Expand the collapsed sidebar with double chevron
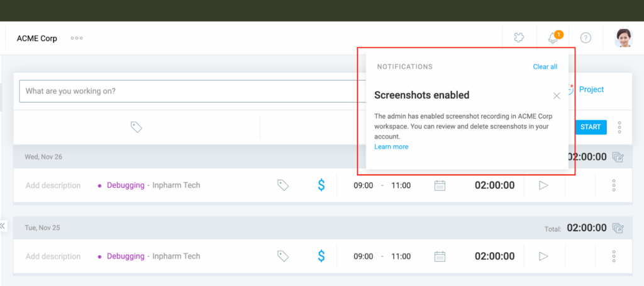Screen dimensions: 644x286 click(x=3, y=226)
